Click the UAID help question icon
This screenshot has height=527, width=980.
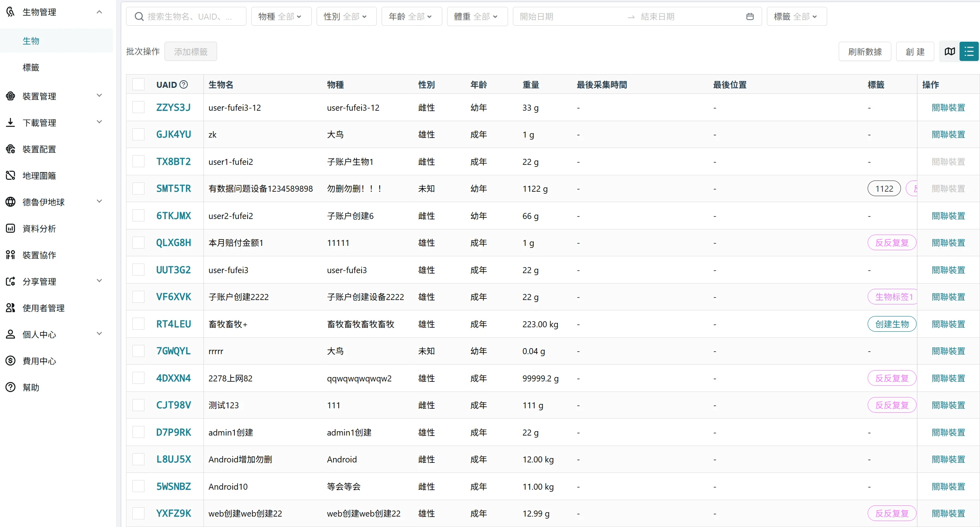(184, 85)
